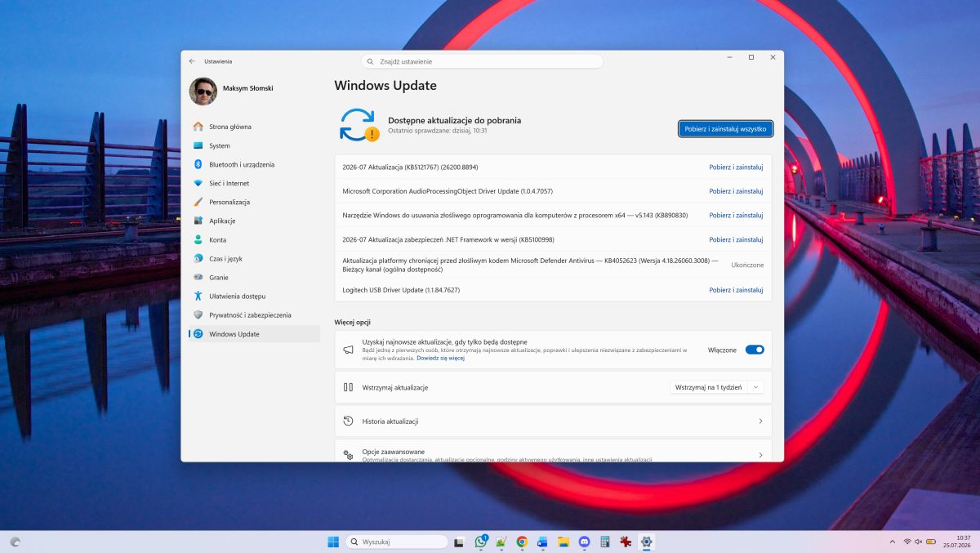Open the red splat app in taskbar
This screenshot has height=553, width=980.
pyautogui.click(x=626, y=542)
